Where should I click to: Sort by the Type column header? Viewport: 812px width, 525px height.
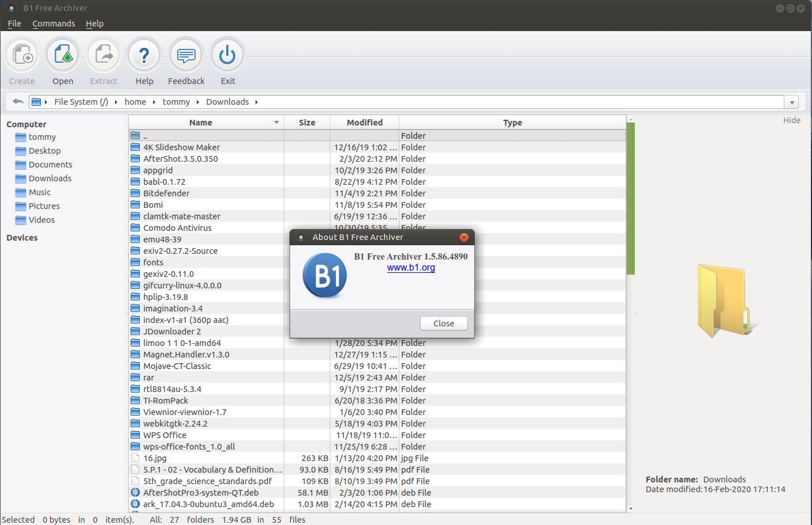[512, 123]
